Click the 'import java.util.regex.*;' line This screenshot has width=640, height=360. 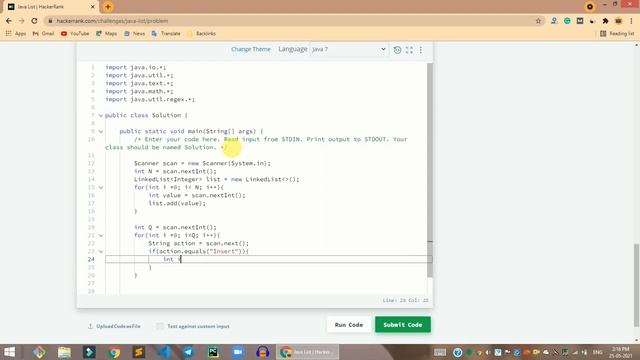pyautogui.click(x=150, y=100)
